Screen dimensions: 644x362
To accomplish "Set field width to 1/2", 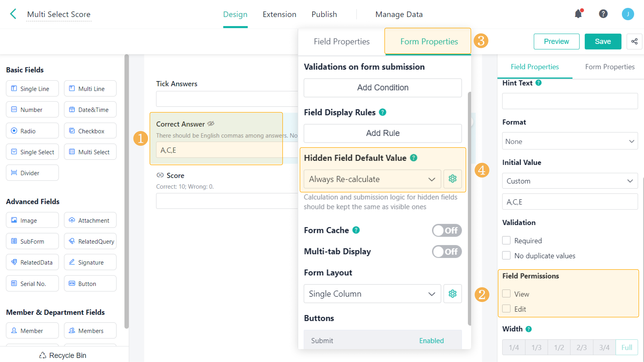I will coord(559,347).
